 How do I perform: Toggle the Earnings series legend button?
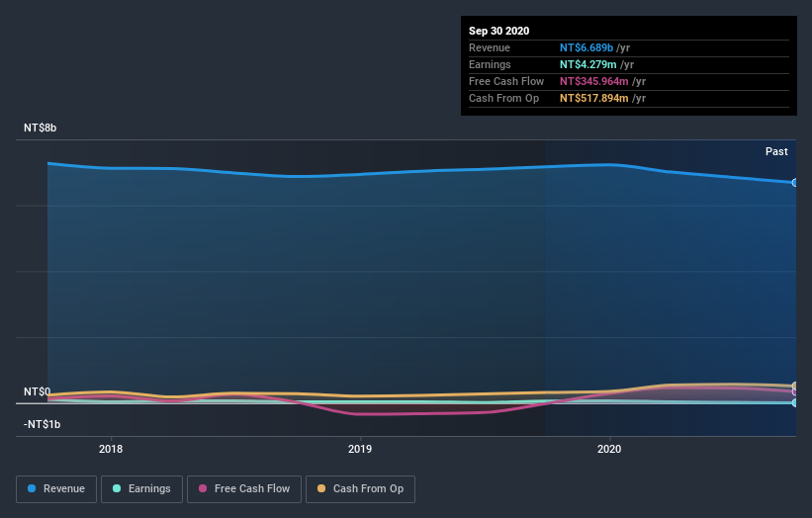pyautogui.click(x=141, y=489)
